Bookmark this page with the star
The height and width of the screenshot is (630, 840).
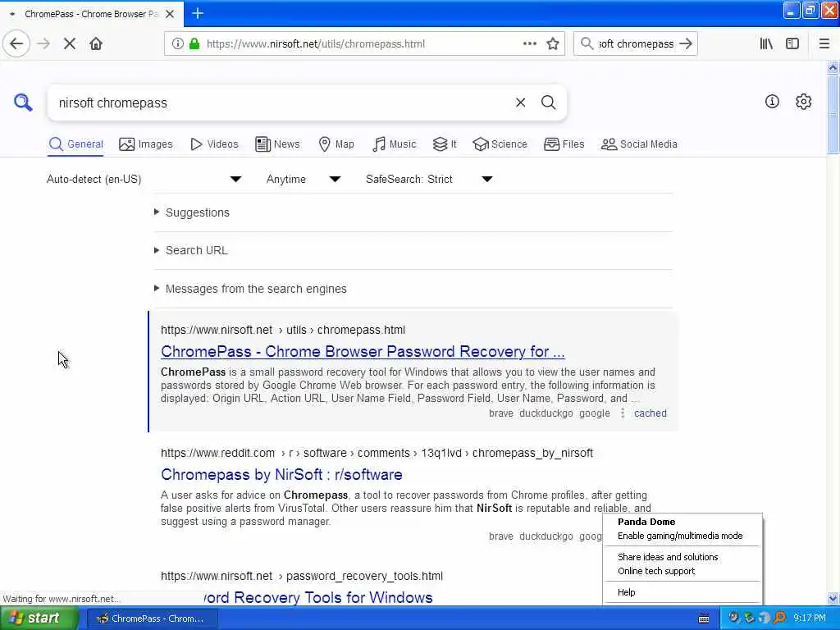tap(553, 43)
